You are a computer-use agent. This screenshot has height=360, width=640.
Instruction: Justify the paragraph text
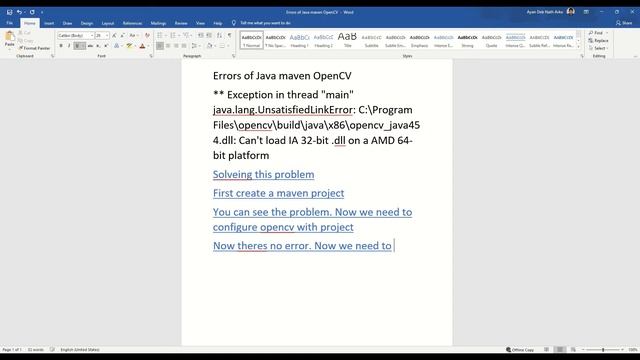click(x=184, y=46)
